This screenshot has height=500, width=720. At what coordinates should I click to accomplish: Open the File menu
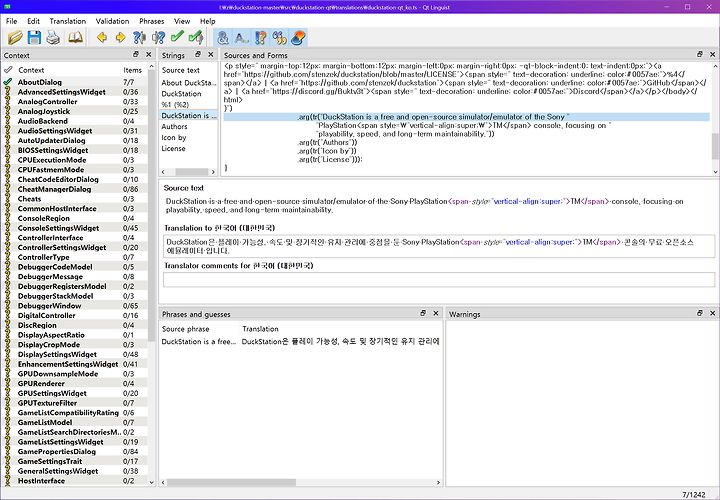(x=11, y=21)
